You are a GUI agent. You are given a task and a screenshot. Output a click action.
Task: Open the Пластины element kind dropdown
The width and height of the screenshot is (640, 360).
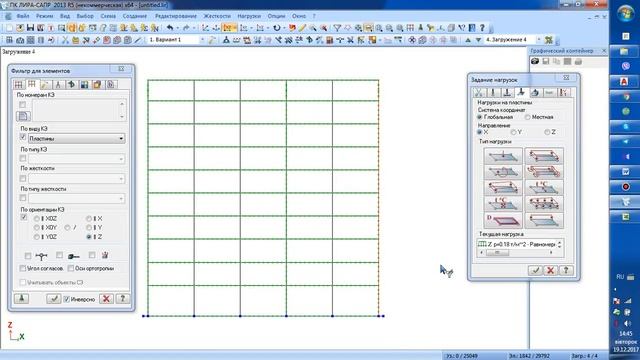pyautogui.click(x=76, y=139)
